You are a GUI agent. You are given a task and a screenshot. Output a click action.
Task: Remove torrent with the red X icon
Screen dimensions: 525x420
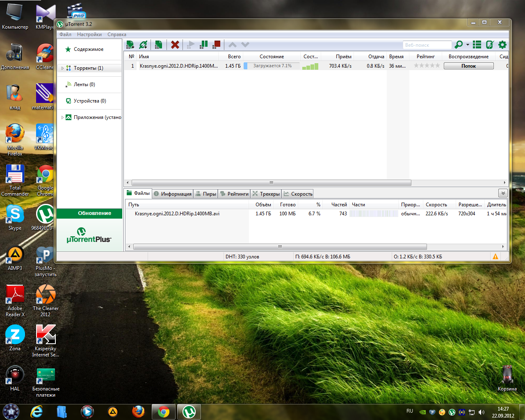(x=175, y=45)
